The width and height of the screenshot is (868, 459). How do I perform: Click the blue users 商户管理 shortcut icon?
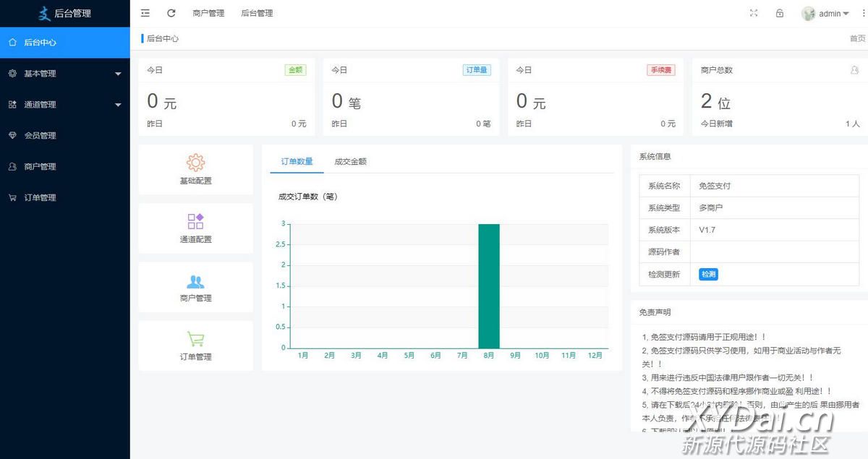[195, 282]
